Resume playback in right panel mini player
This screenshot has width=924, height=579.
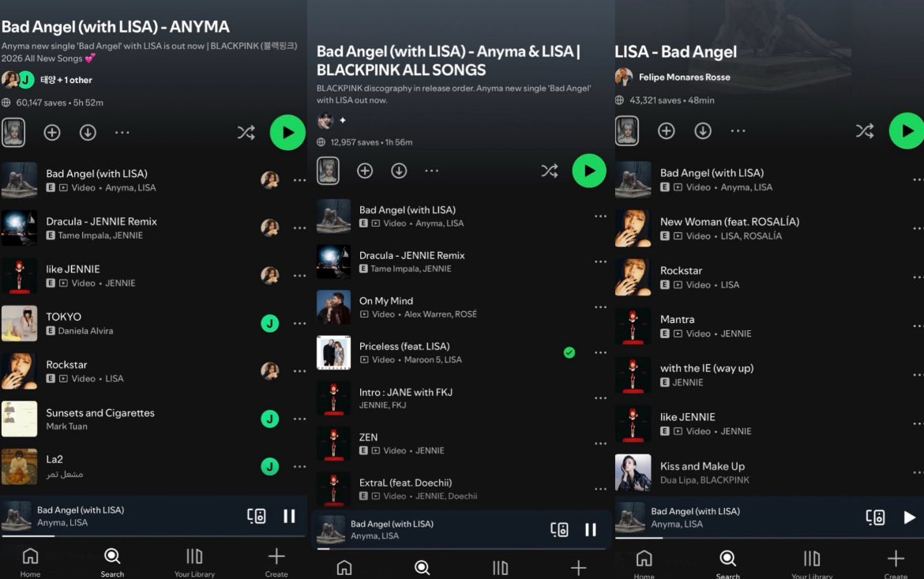[x=909, y=517]
